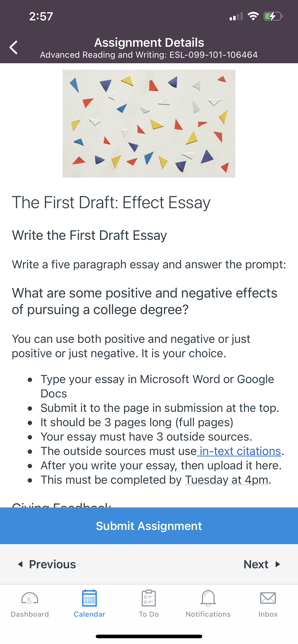The image size is (298, 644).
Task: Open the Notifications bell icon
Action: [208, 598]
